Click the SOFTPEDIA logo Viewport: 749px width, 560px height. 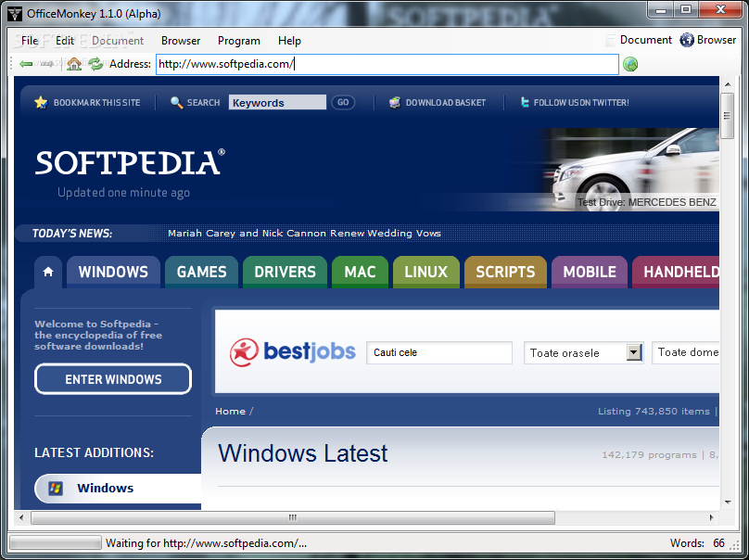[x=130, y=162]
